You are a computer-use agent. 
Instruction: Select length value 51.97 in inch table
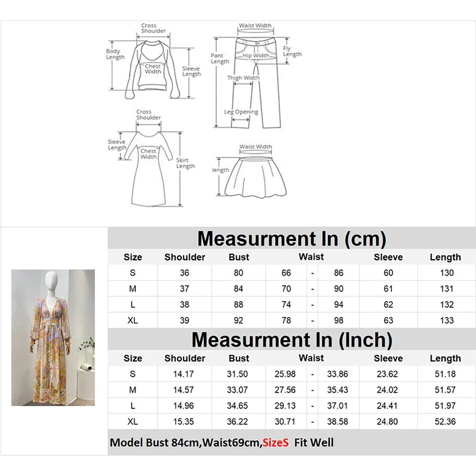click(445, 406)
